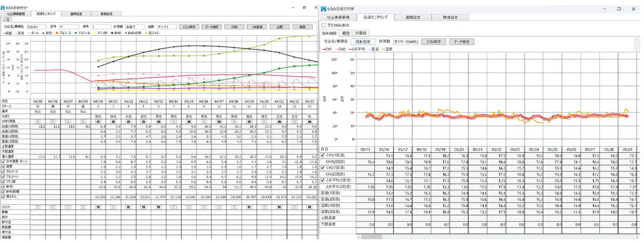
Task: Switch to the 冷蔵庫 sub-tab
Action: click(x=362, y=33)
